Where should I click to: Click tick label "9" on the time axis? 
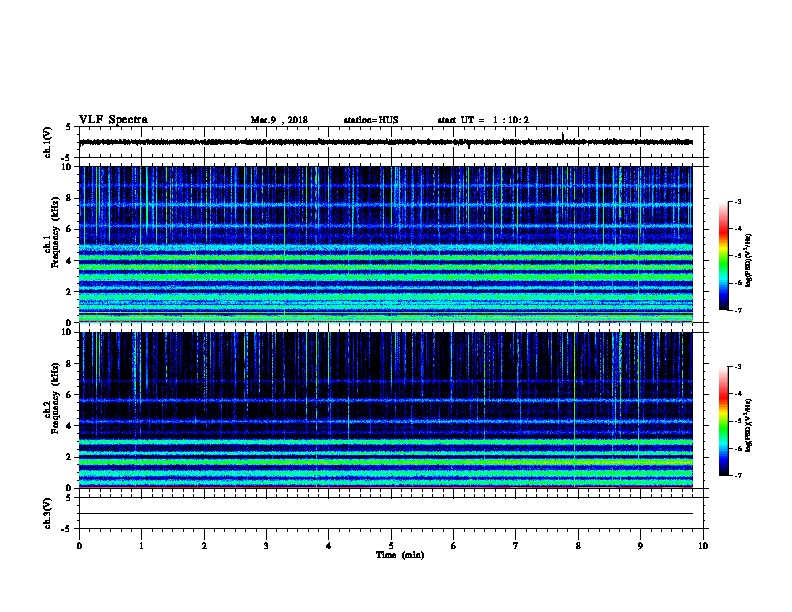pos(640,546)
